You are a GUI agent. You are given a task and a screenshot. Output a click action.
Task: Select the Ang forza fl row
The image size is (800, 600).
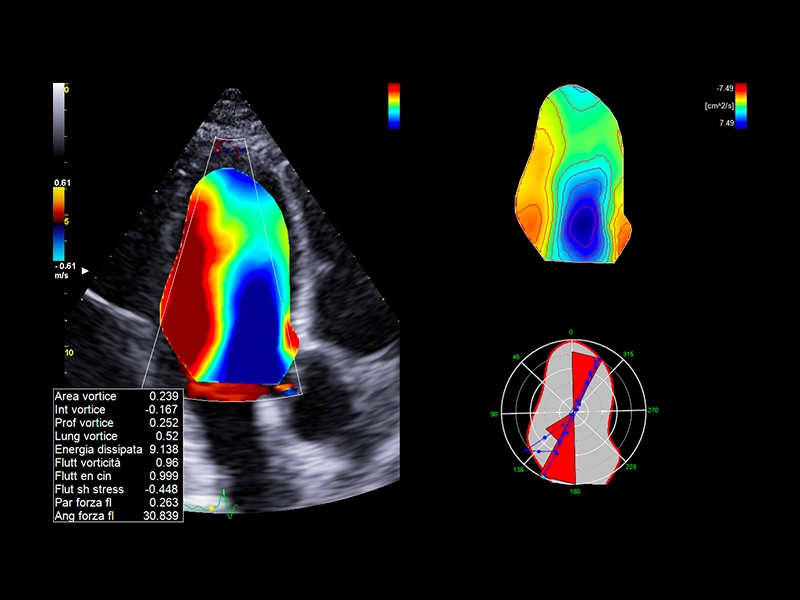click(x=117, y=515)
